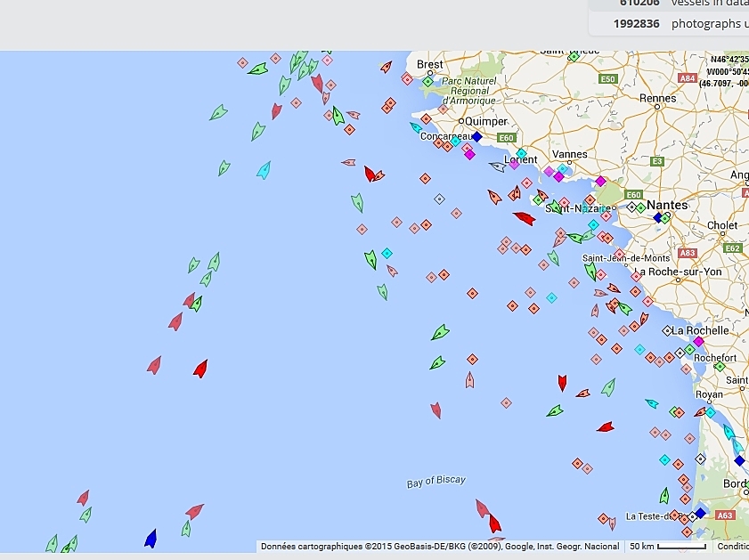Select E60 road shield near Quimper
Image resolution: width=749 pixels, height=560 pixels.
click(x=506, y=139)
